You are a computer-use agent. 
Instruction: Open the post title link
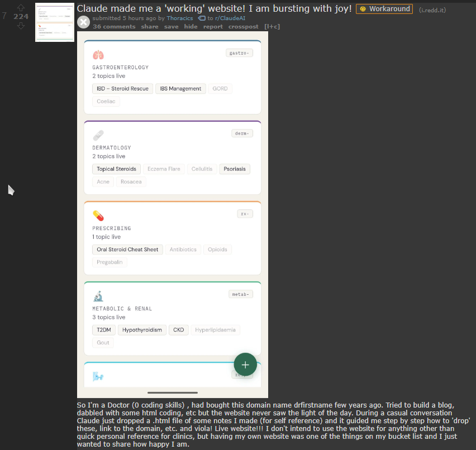(x=214, y=8)
